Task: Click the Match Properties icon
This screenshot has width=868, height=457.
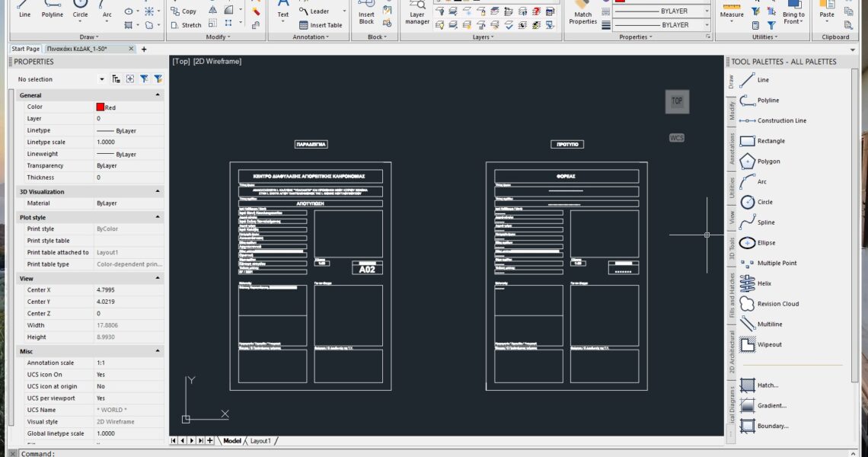Action: [582, 11]
